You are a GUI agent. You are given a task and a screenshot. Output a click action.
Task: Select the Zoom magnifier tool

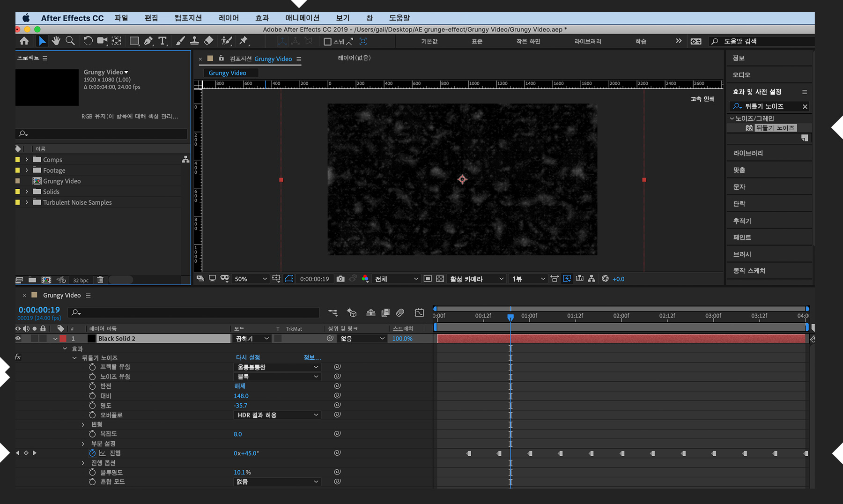pos(70,41)
